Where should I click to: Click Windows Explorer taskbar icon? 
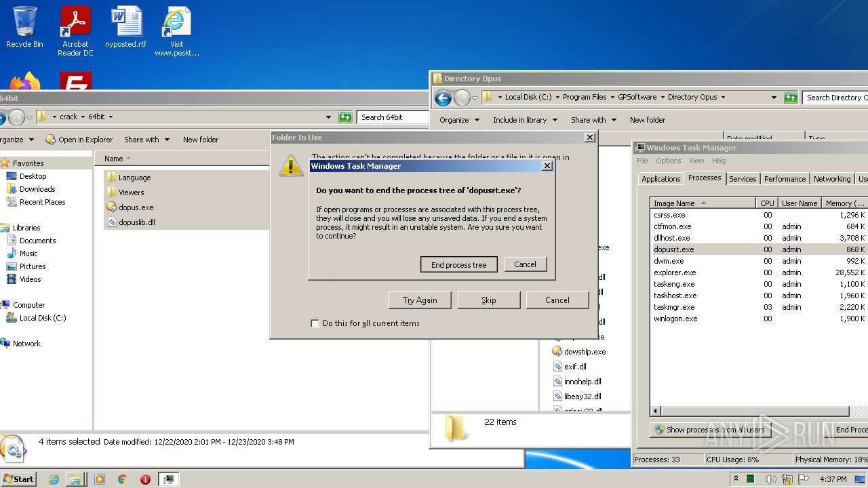75,479
